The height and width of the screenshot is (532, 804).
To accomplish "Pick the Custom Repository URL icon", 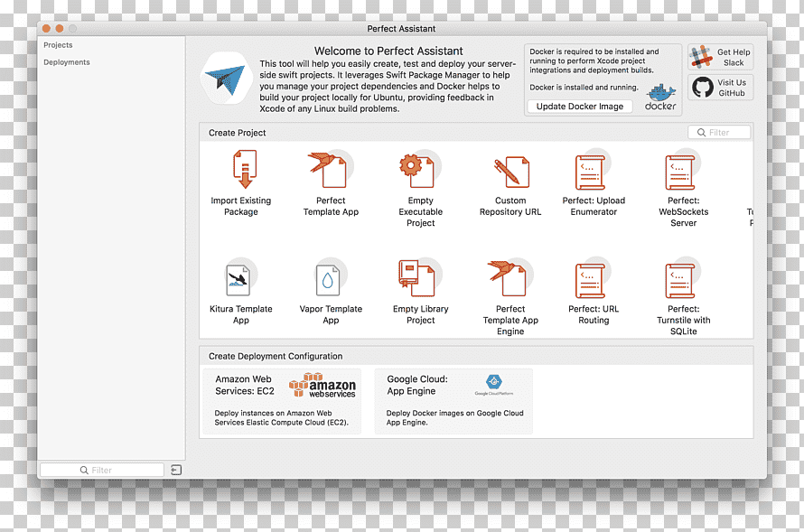I will [511, 172].
